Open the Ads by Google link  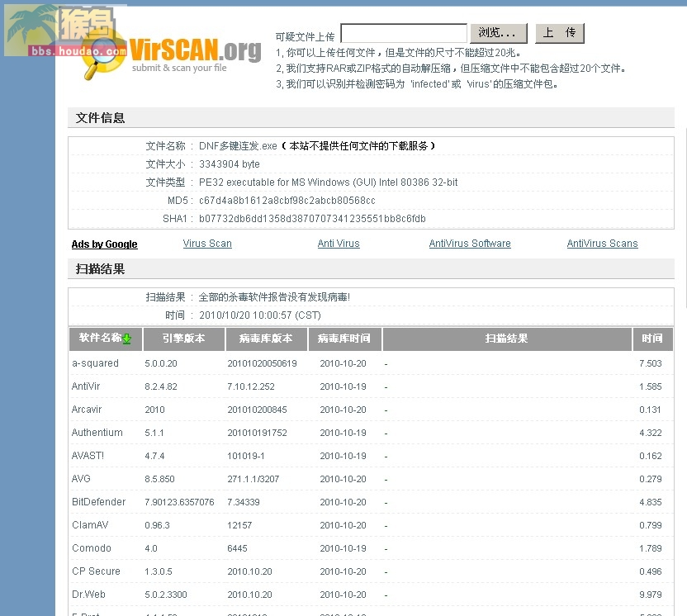[104, 244]
